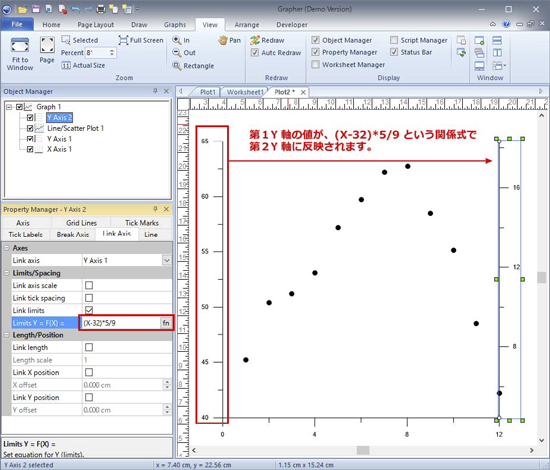Viewport: 550px width, 470px height.
Task: Click the horizontal scrollbar thumb
Action: pyautogui.click(x=363, y=450)
